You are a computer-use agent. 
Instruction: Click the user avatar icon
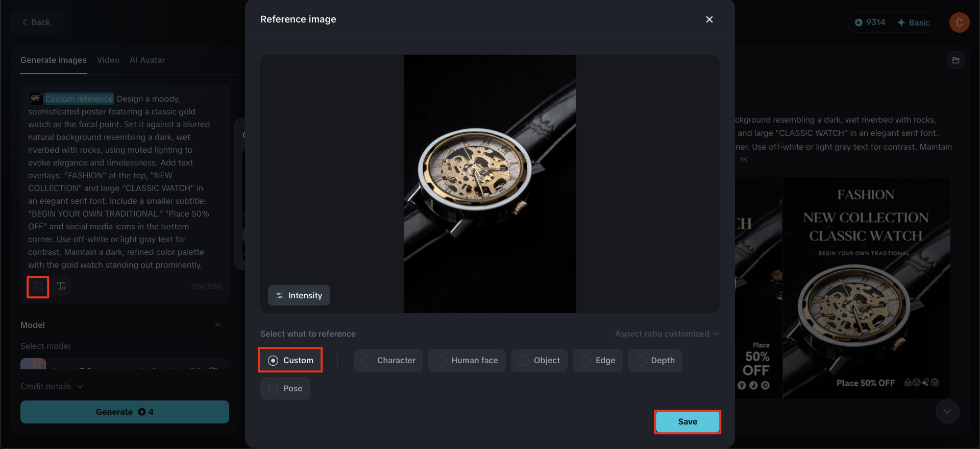[959, 22]
